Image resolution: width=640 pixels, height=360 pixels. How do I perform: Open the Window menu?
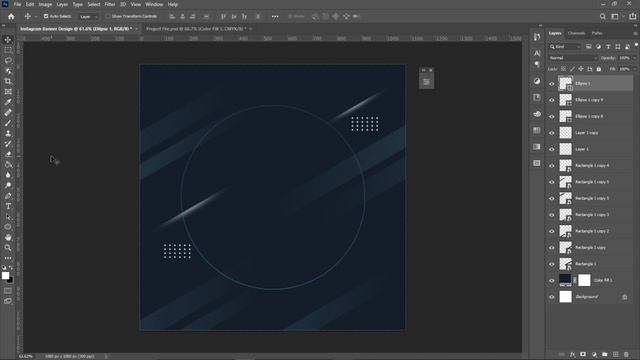(154, 4)
